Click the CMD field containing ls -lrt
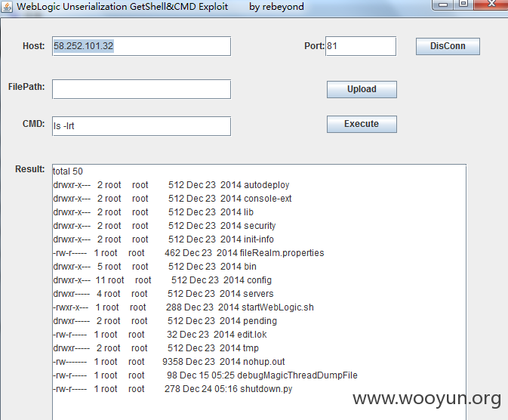This screenshot has width=508, height=420. (142, 126)
